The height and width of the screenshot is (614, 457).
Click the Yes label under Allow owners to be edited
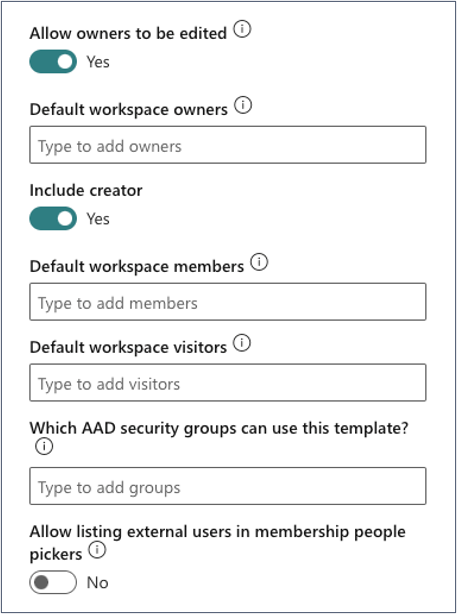point(98,62)
